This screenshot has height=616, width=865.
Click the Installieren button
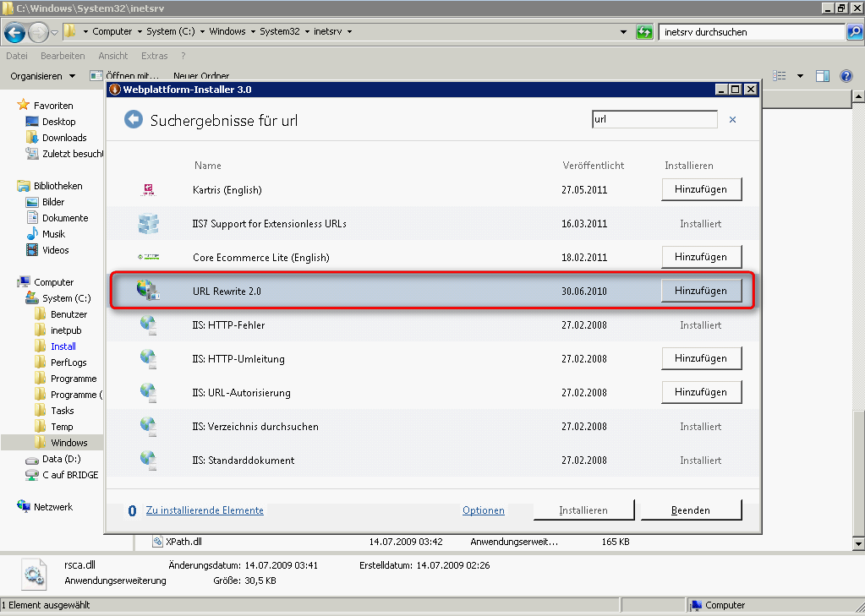click(x=583, y=510)
